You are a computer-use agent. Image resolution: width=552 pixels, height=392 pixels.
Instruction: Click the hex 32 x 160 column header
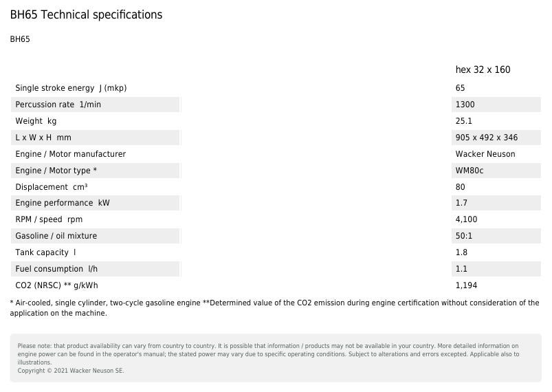pos(483,69)
